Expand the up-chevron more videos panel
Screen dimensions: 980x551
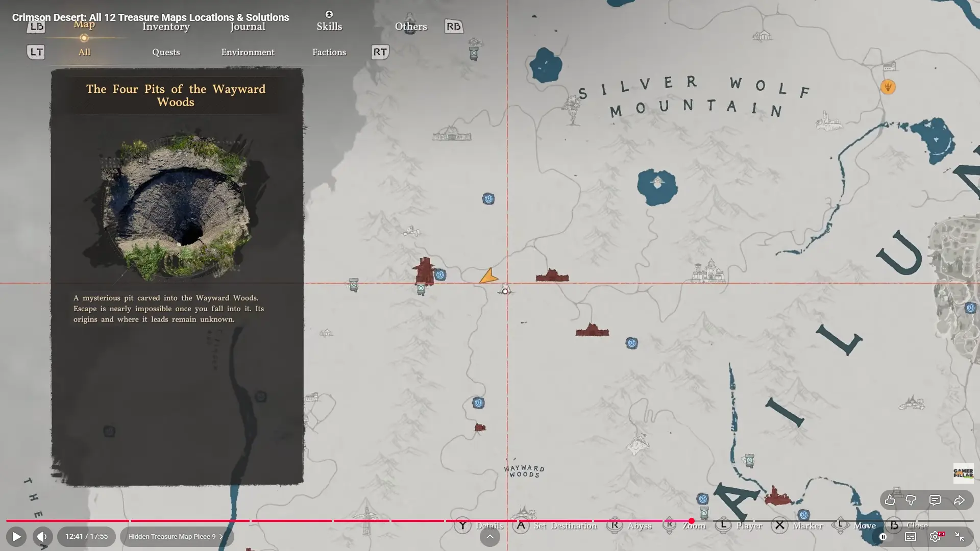tap(490, 537)
